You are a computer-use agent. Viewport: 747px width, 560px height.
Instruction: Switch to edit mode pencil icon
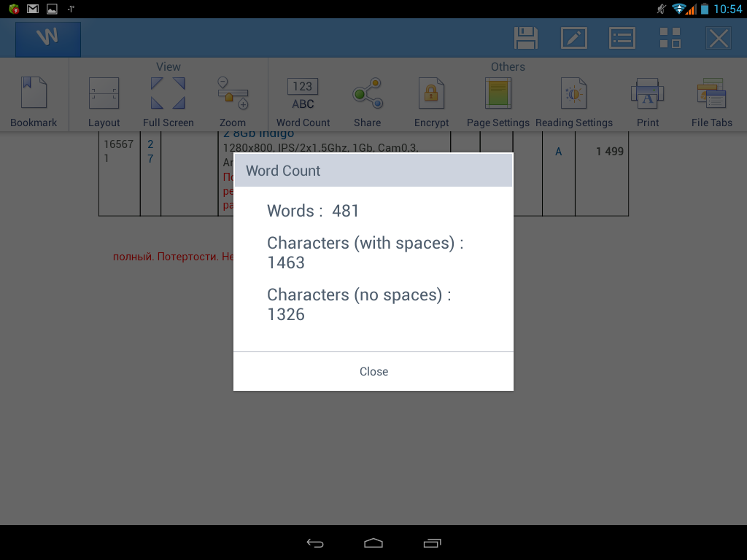tap(573, 38)
